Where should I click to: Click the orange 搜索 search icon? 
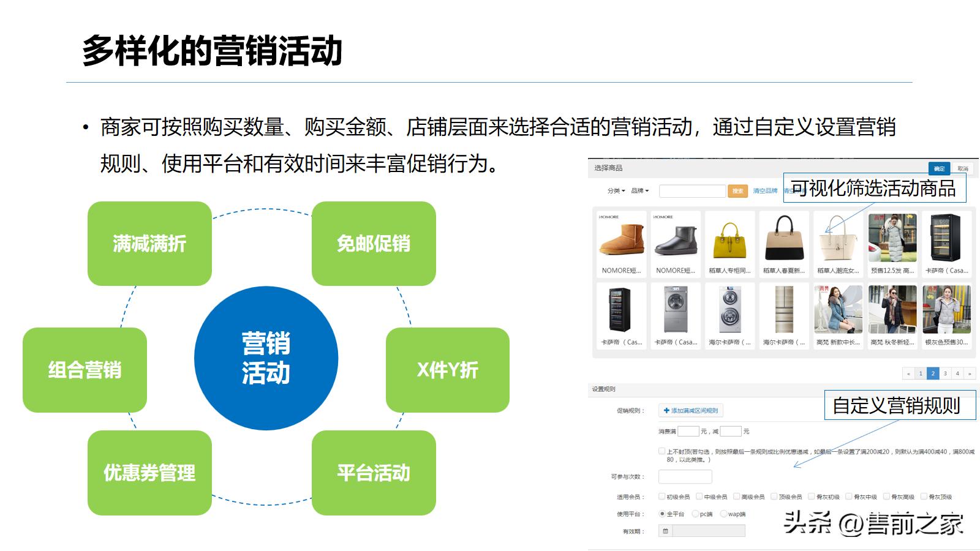(x=737, y=190)
